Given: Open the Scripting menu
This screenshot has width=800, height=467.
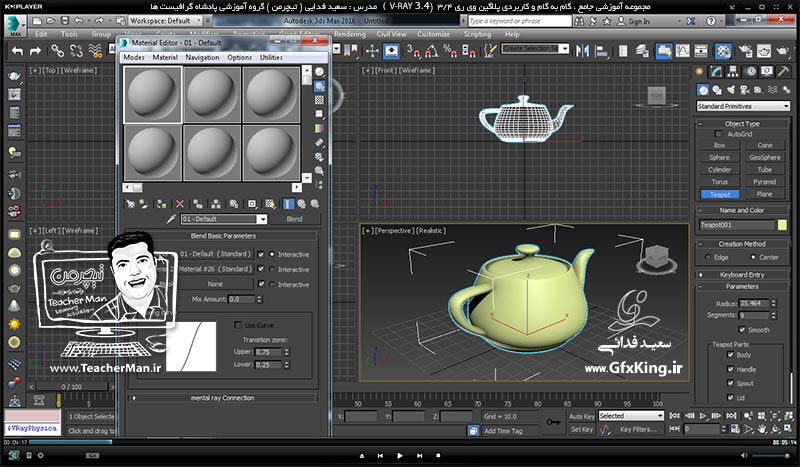Looking at the screenshot, I should pyautogui.click(x=477, y=34).
